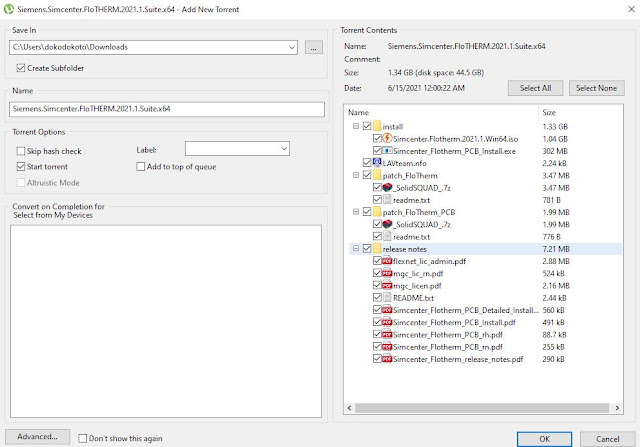The image size is (640, 447).
Task: Uncheck the mgc_licen.pdf checkbox
Action: pyautogui.click(x=377, y=285)
